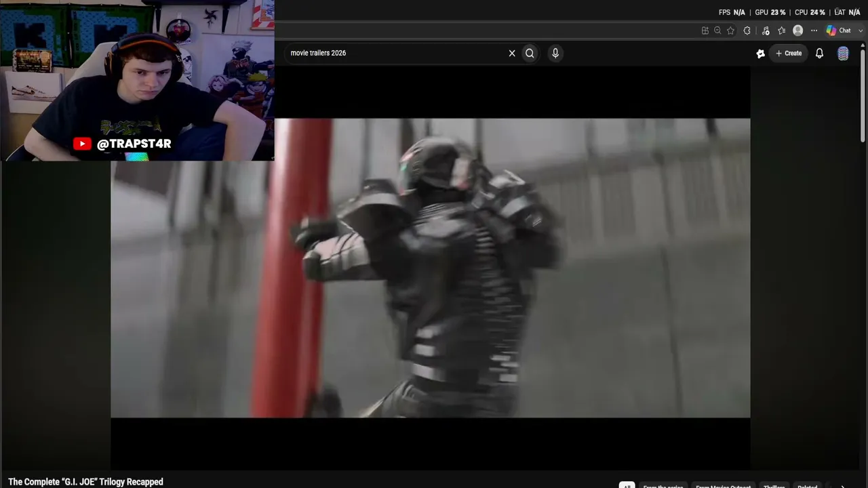Screen dimensions: 868x488
Task: Click the page vertical scrollbar
Action: [863, 95]
